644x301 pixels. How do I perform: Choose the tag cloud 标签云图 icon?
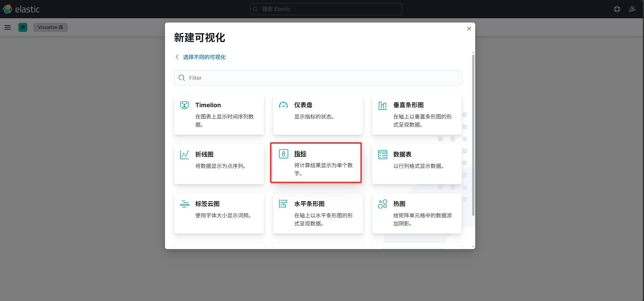185,204
